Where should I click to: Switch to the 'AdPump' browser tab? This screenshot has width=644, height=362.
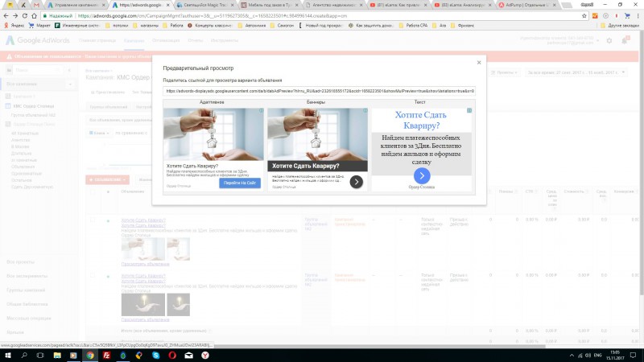pos(529,5)
